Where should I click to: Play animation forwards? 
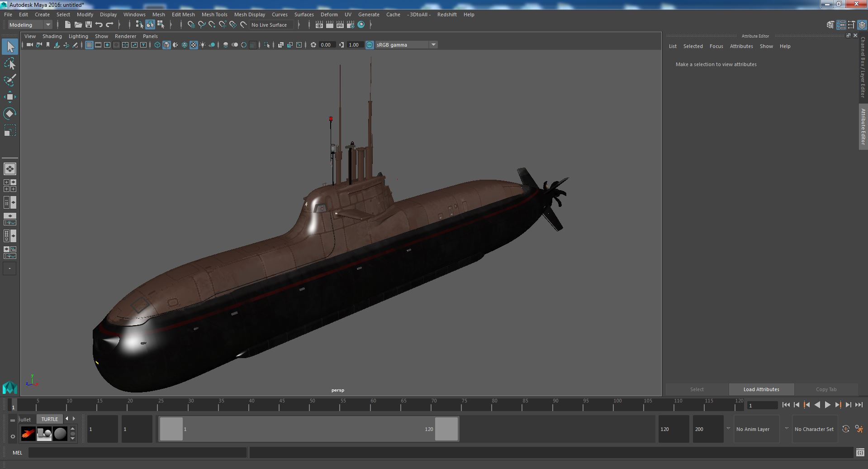pos(827,405)
